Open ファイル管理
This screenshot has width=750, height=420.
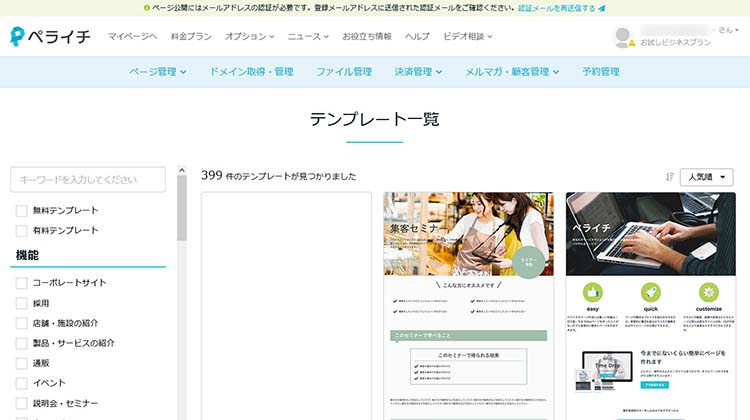coord(343,72)
